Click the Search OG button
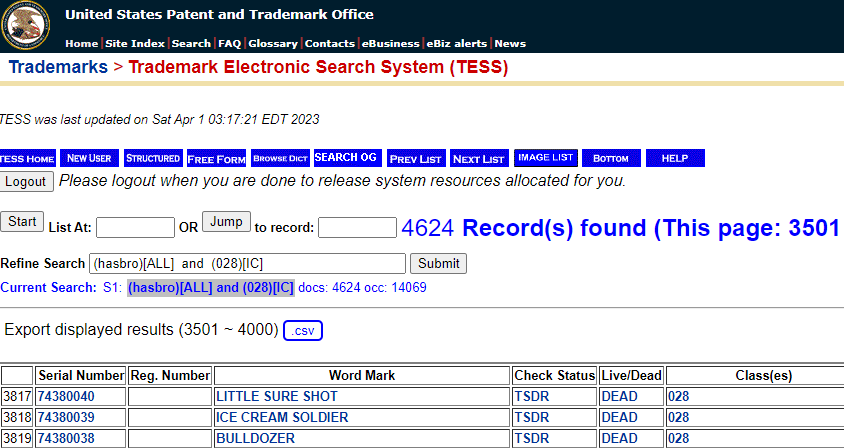 [348, 158]
